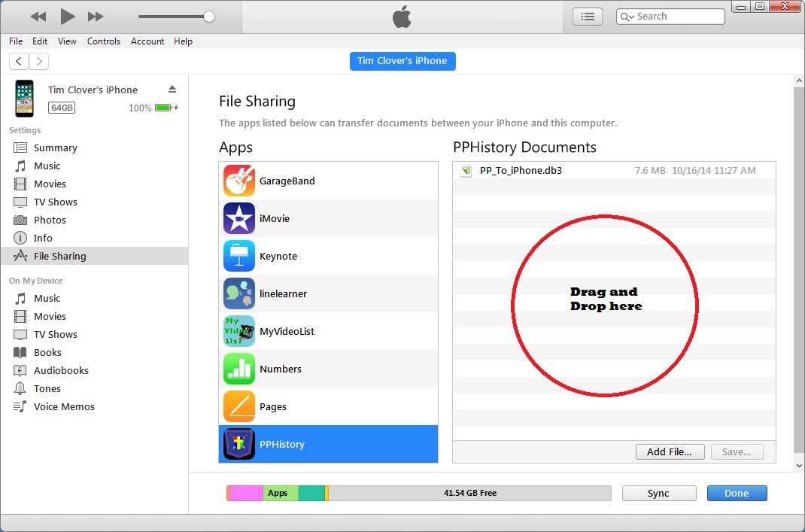Open the File menu
The height and width of the screenshot is (532, 805).
pyautogui.click(x=16, y=41)
